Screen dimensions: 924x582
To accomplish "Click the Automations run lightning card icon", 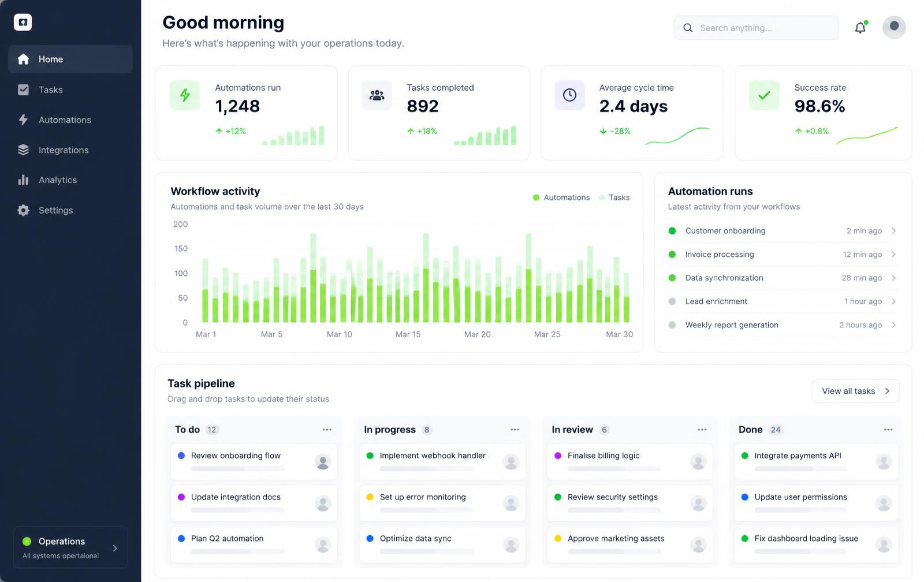I will (185, 95).
